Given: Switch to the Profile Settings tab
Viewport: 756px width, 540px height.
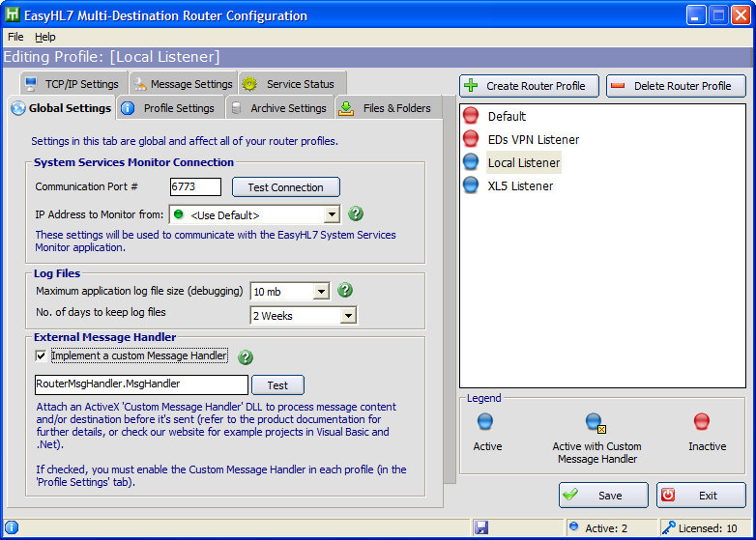Looking at the screenshot, I should pyautogui.click(x=170, y=108).
